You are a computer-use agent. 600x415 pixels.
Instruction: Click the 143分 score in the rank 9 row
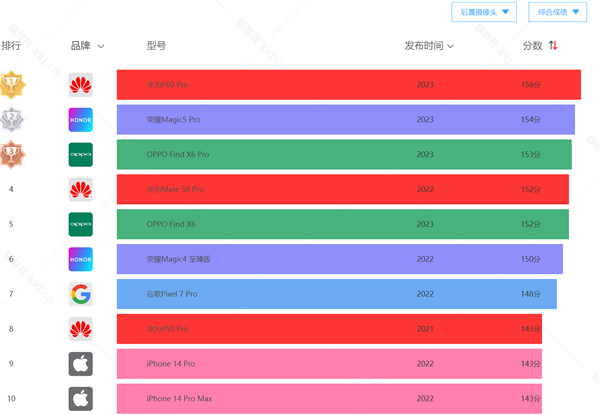pyautogui.click(x=530, y=364)
